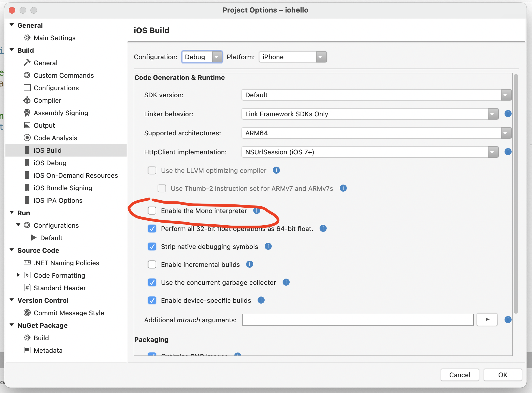Open Commit Message Style settings
Viewport: 532px width, 393px height.
(69, 313)
